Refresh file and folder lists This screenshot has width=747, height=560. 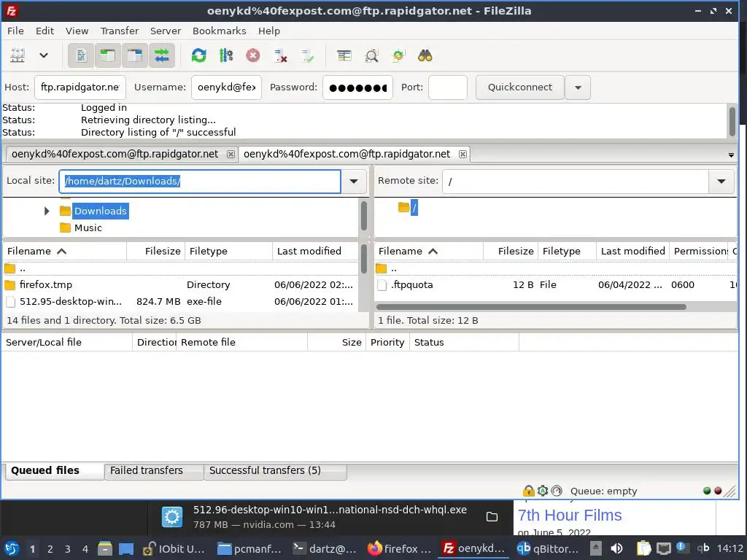coord(198,55)
